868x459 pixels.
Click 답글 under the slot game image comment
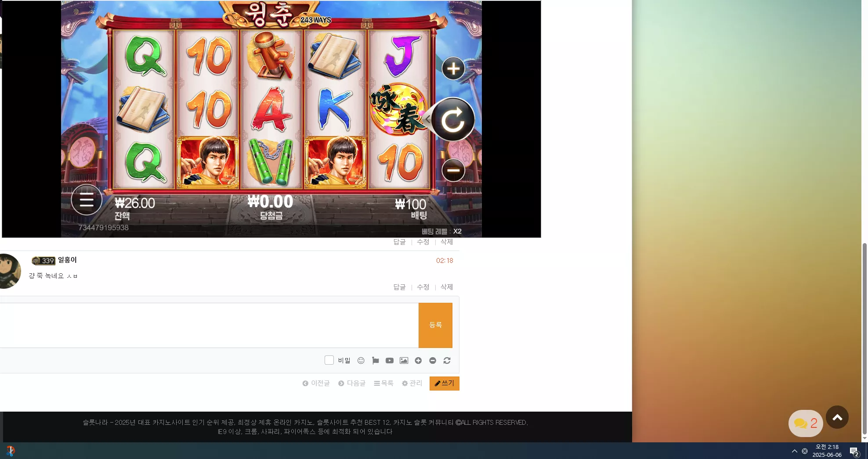[400, 242]
